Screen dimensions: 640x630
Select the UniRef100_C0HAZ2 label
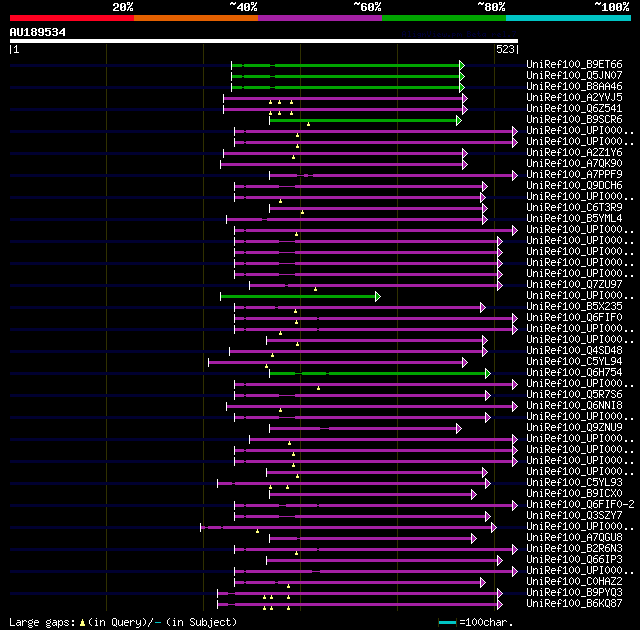tap(574, 582)
